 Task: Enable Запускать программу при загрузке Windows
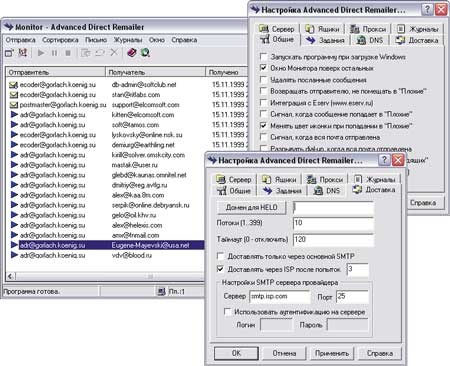pyautogui.click(x=264, y=57)
